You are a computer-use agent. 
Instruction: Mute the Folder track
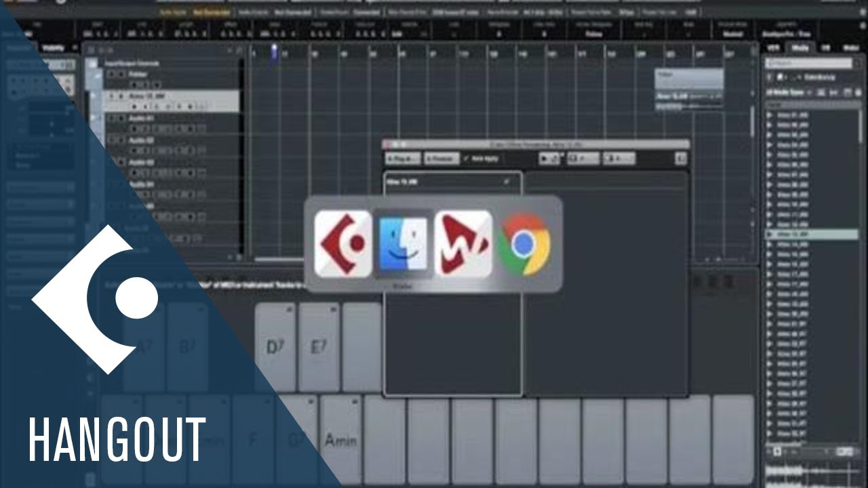pos(111,73)
